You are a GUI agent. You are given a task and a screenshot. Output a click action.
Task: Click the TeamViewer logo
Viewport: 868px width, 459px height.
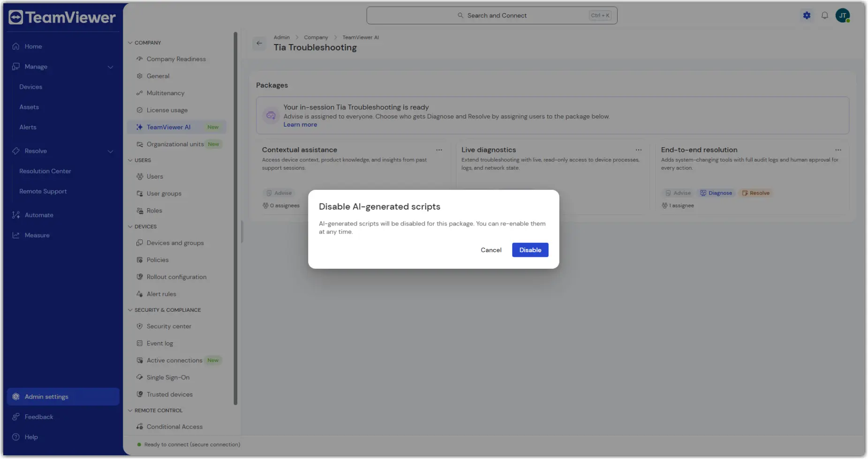coord(62,17)
